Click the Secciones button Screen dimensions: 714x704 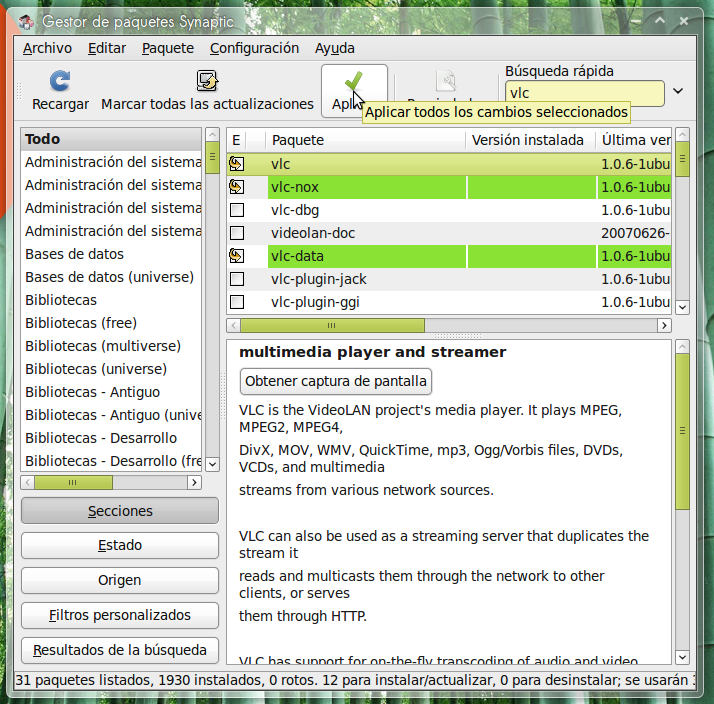click(120, 511)
